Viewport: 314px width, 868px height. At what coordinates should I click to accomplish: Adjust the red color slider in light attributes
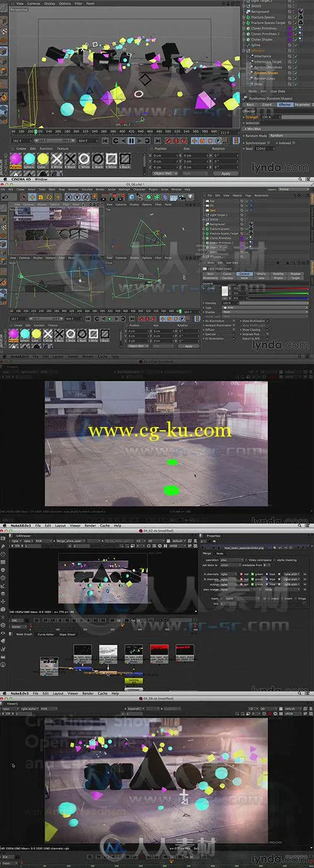click(278, 288)
